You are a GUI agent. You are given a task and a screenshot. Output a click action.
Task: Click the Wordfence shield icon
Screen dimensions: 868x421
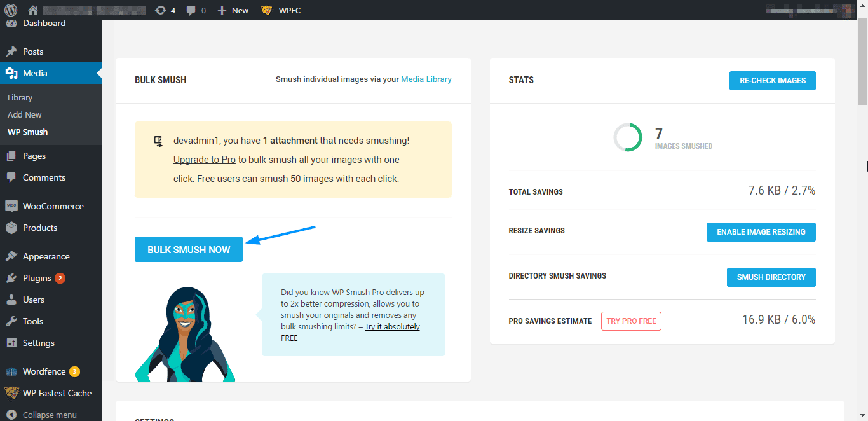11,371
